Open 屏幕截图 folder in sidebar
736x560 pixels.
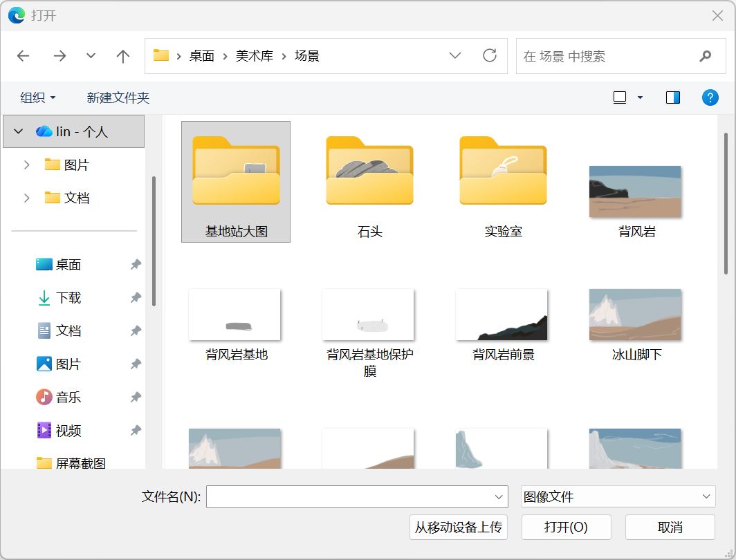click(x=71, y=463)
